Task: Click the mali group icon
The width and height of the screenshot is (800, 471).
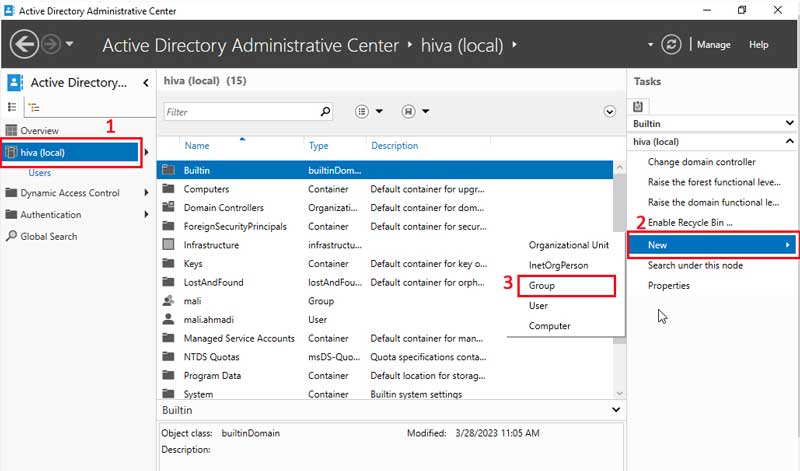Action: click(x=168, y=301)
